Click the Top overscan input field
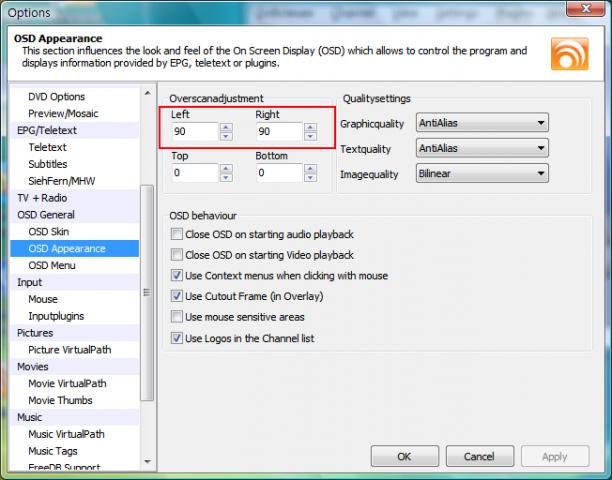Screen dimensions: 612x480 tap(195, 173)
